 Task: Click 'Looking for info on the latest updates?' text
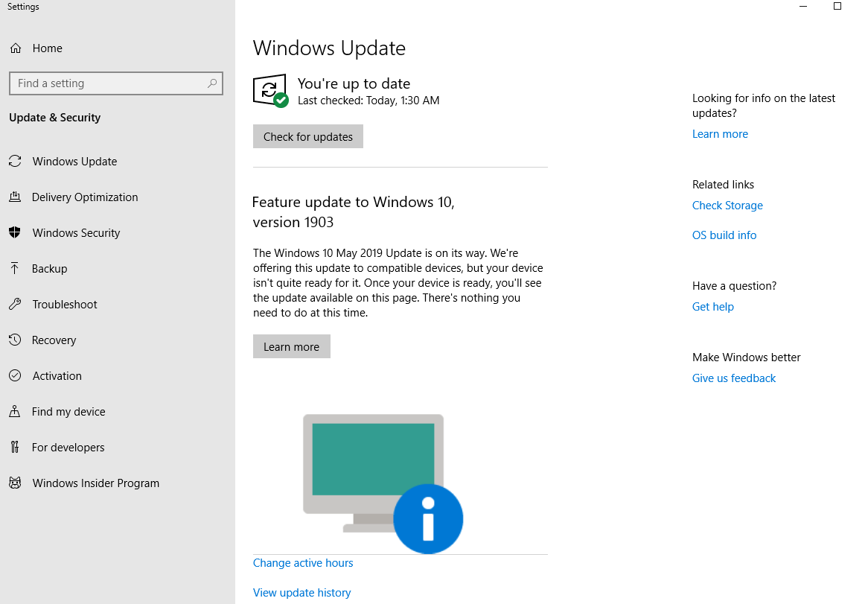pos(763,105)
